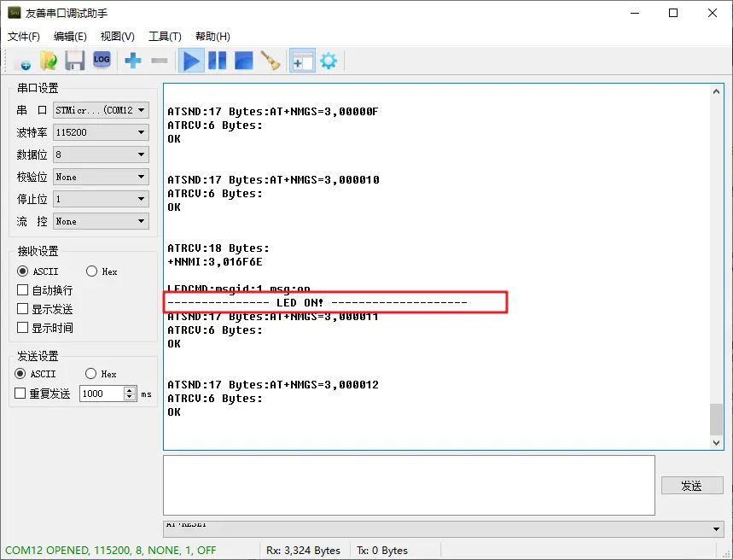The image size is (733, 560).
Task: Click the AT+NMGS=3,000010 line in output
Action: coord(273,179)
